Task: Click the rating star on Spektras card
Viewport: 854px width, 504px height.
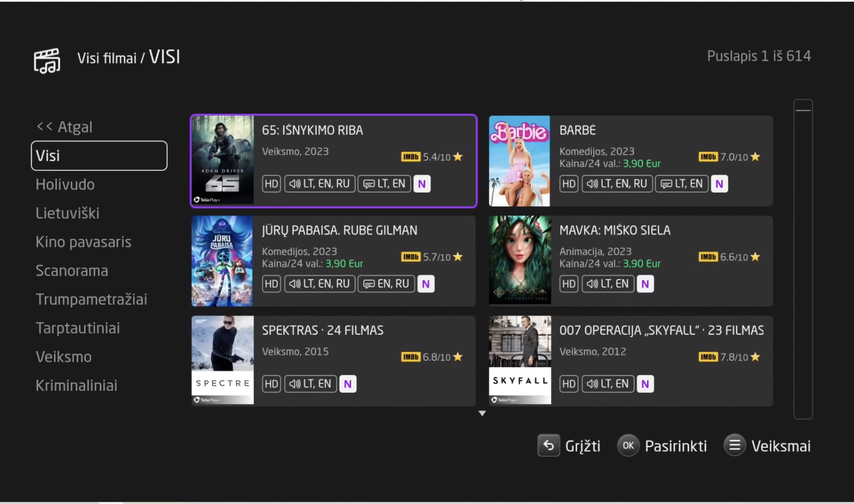Action: [x=458, y=357]
